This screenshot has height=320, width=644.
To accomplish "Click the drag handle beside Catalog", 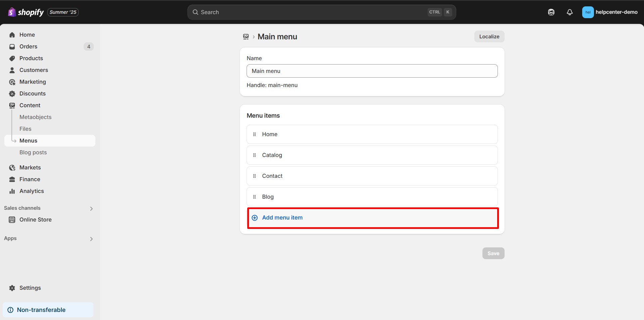I will click(x=254, y=155).
